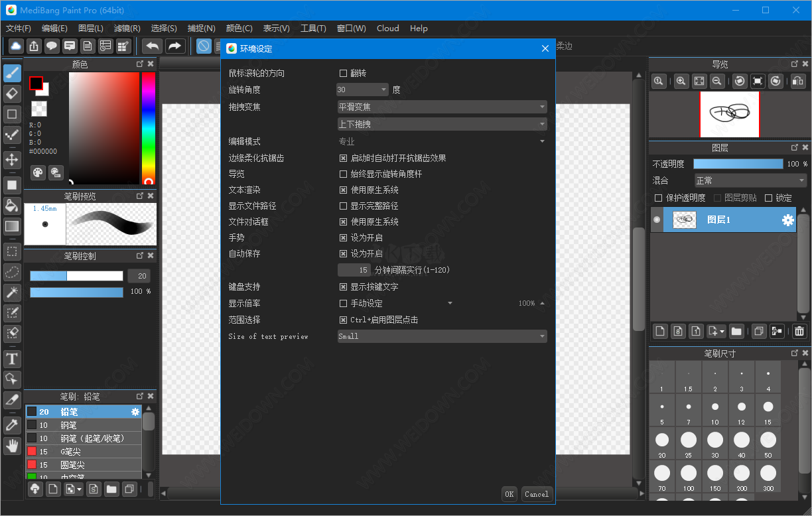Toggle the 锁定 checkbox
This screenshot has height=516, width=812.
768,198
